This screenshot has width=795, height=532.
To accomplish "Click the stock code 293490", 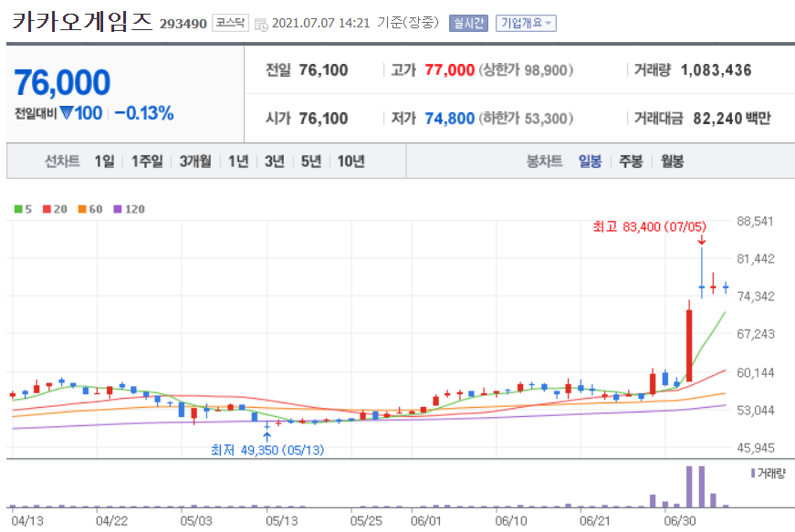I will click(183, 24).
